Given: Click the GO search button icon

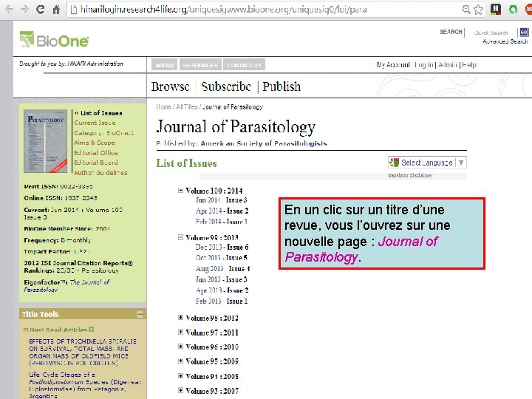Looking at the screenshot, I should pyautogui.click(x=524, y=33).
